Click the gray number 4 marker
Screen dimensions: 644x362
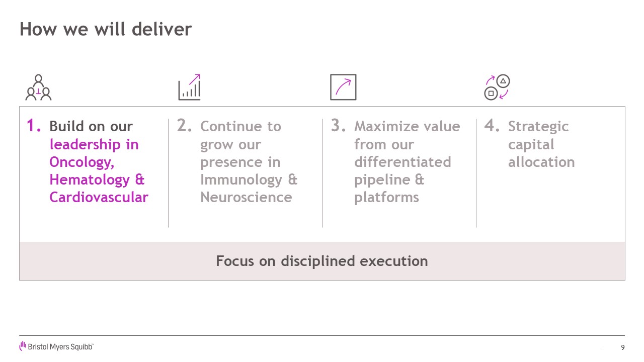pos(492,126)
